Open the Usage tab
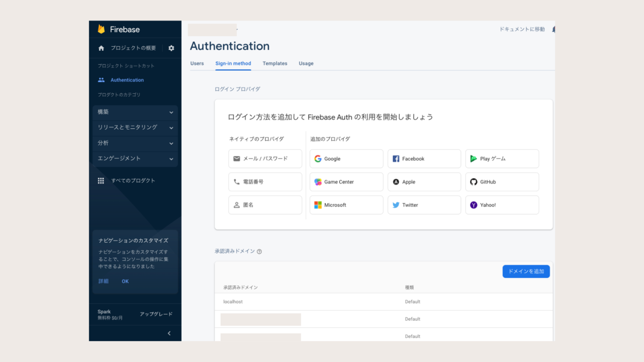The image size is (644, 362). (306, 63)
